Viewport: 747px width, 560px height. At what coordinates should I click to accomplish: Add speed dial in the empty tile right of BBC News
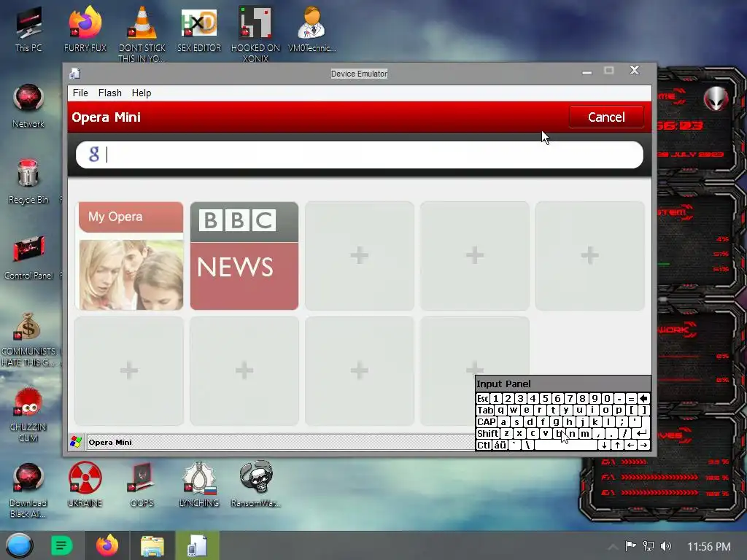pos(359,256)
